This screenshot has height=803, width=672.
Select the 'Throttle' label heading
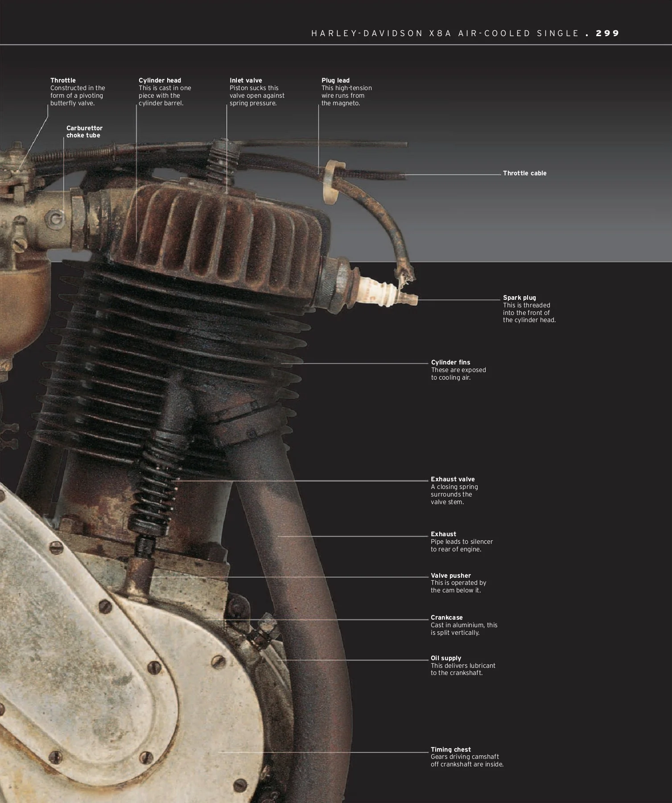[63, 80]
